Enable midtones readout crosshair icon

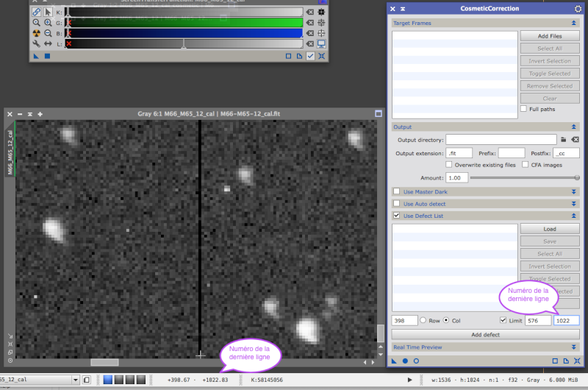321,23
